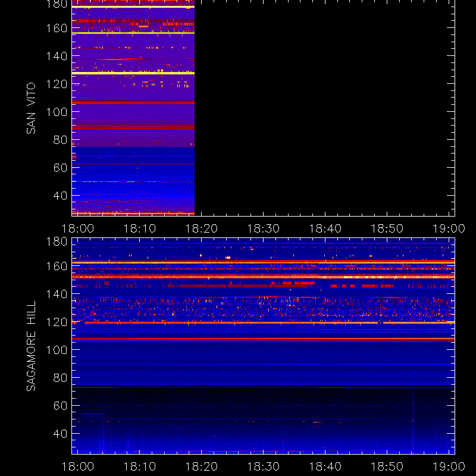Pick the 18:20 label under Sagamore Hill plot
The height and width of the screenshot is (476, 476).
tap(202, 466)
